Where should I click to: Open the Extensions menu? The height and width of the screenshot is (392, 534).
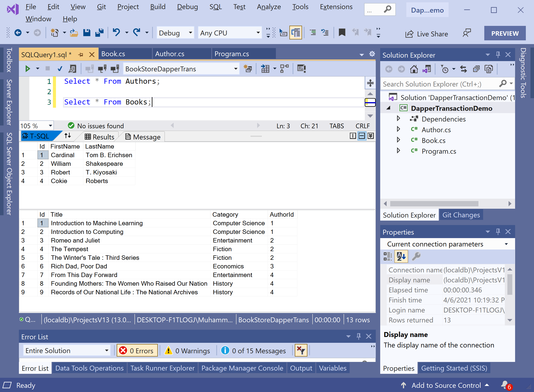336,7
